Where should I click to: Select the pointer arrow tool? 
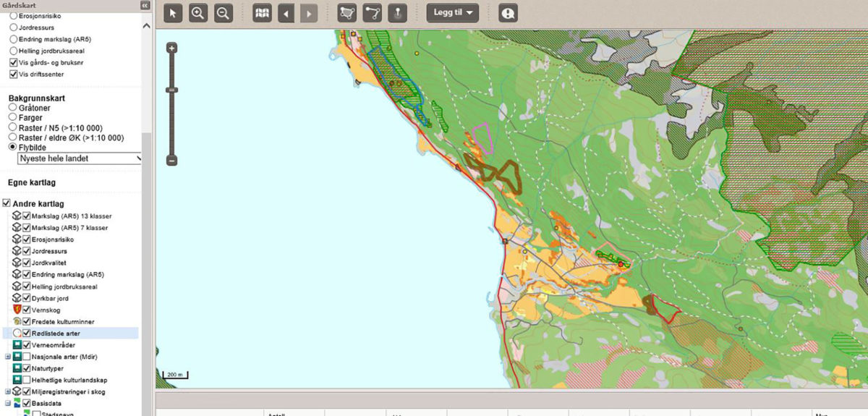click(x=173, y=12)
